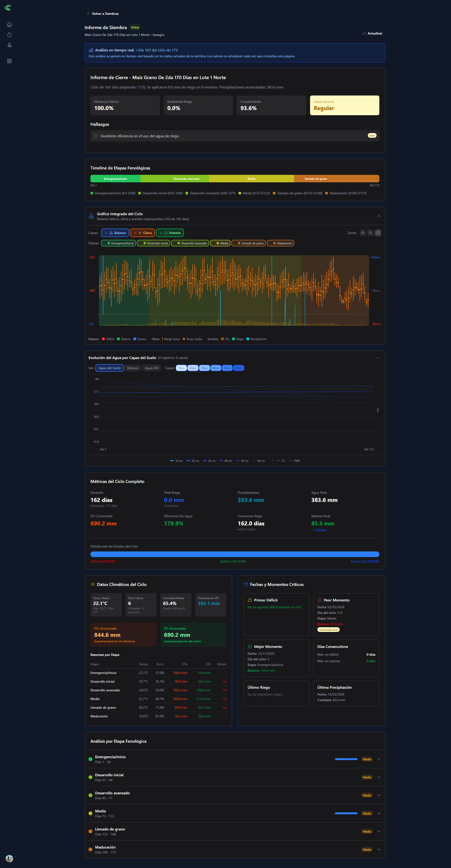The height and width of the screenshot is (868, 451).
Task: Click red warning icon on Peor Momento card
Action: point(319,600)
